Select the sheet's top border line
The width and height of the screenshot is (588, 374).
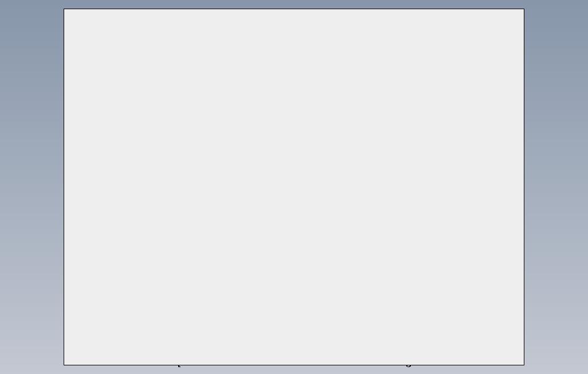coord(294,9)
